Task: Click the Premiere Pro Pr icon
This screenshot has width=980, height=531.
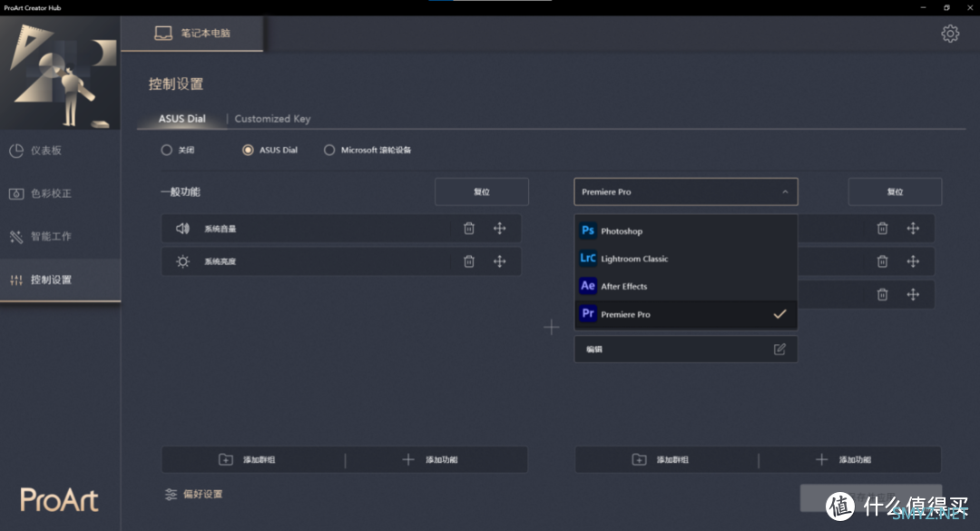Action: click(587, 313)
